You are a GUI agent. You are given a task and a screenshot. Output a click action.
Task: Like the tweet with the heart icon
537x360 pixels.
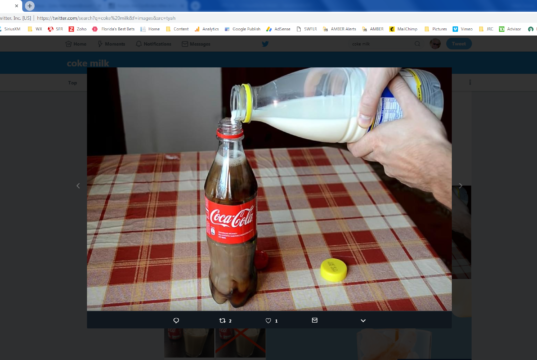[268, 321]
